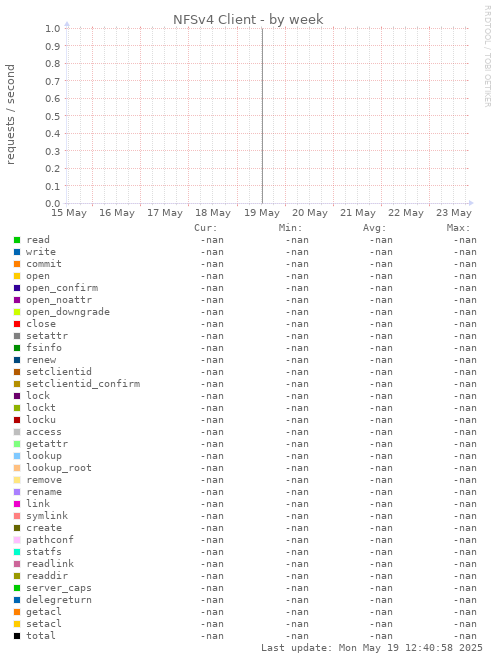This screenshot has height=660, width=497.
Task: Click the vertical marker line at 19 May
Action: tap(262, 116)
